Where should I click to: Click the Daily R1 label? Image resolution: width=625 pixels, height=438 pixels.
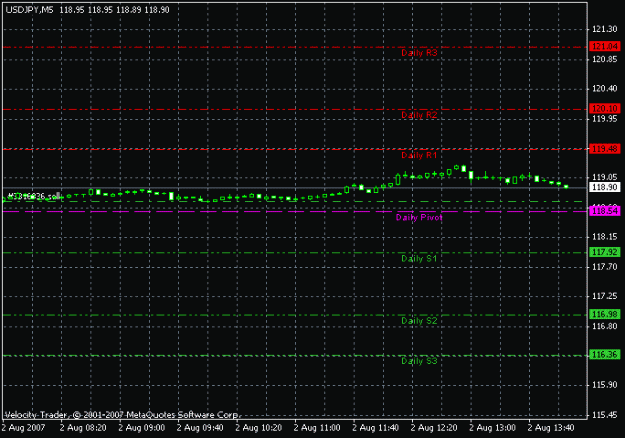pos(419,155)
